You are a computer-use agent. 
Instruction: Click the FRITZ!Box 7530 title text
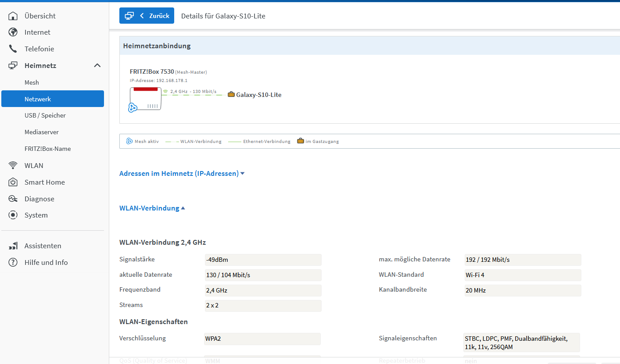click(x=152, y=71)
